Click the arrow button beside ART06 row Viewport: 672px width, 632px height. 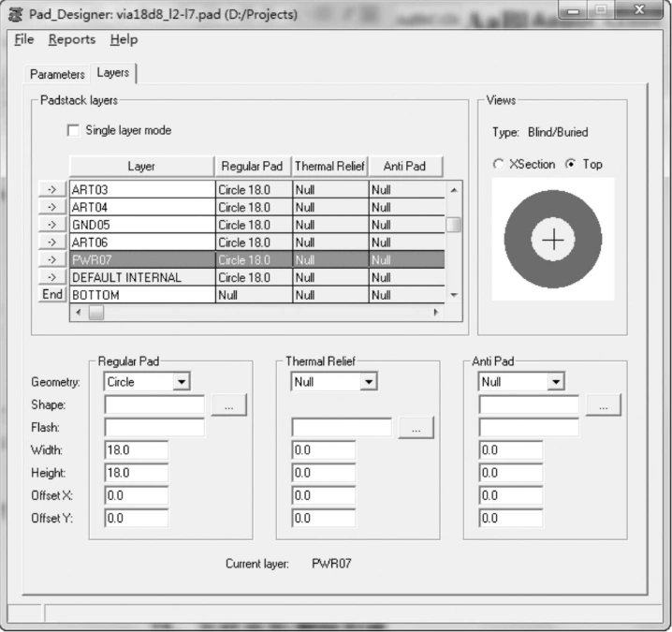(x=52, y=242)
